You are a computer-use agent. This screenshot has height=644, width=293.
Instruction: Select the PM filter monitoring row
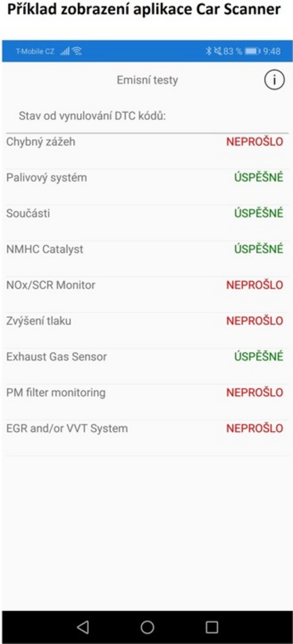pyautogui.click(x=146, y=393)
